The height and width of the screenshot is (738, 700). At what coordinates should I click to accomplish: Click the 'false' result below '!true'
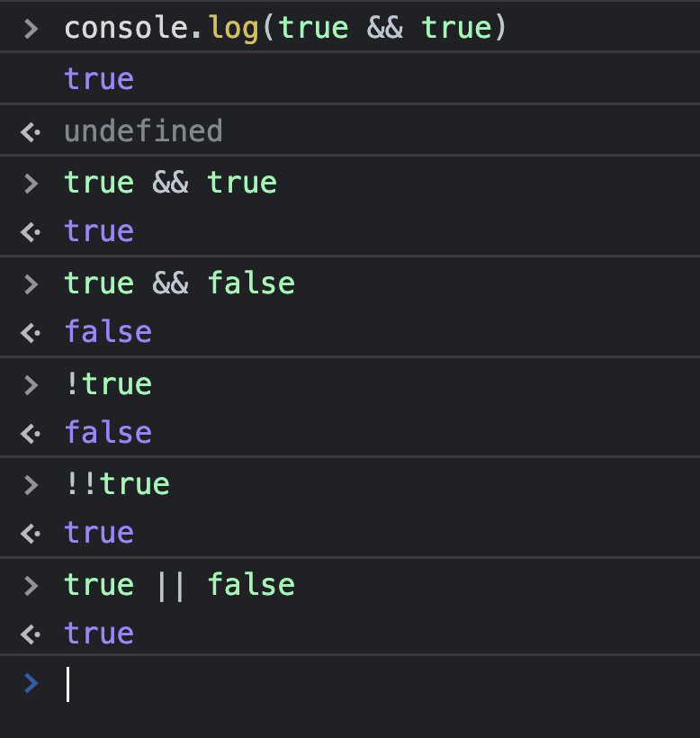click(108, 433)
